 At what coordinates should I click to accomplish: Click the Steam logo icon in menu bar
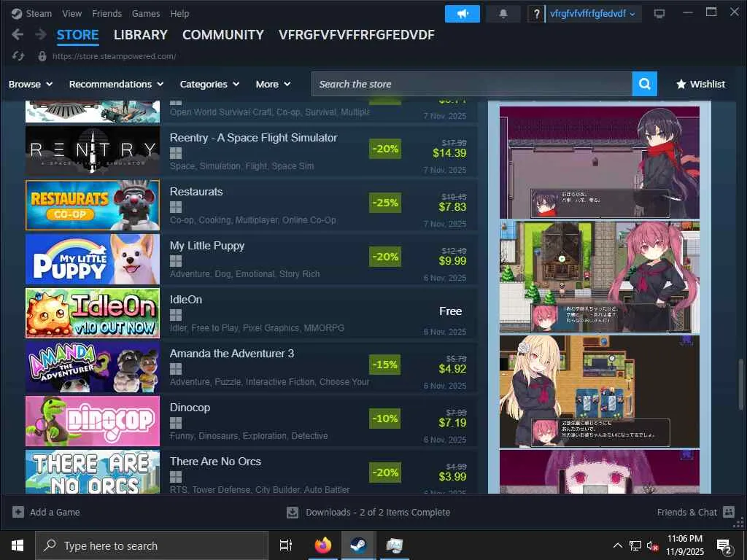17,13
